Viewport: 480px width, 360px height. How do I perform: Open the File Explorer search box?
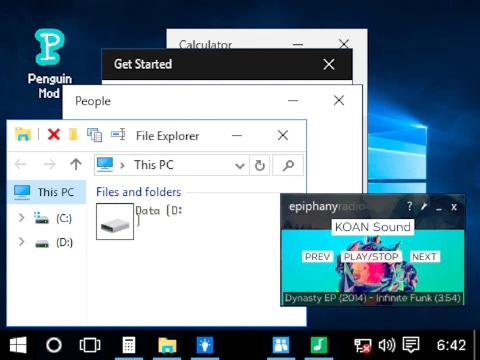tap(288, 165)
